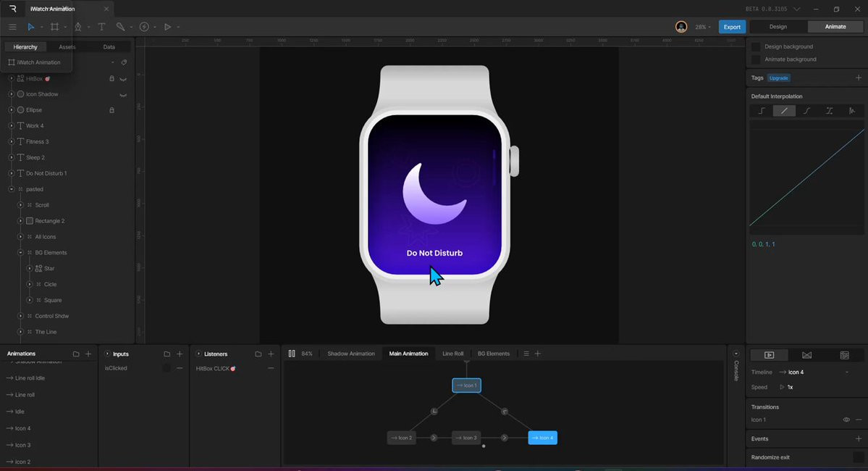Add a tag with plus icon
The height and width of the screenshot is (471, 868).
pyautogui.click(x=859, y=78)
